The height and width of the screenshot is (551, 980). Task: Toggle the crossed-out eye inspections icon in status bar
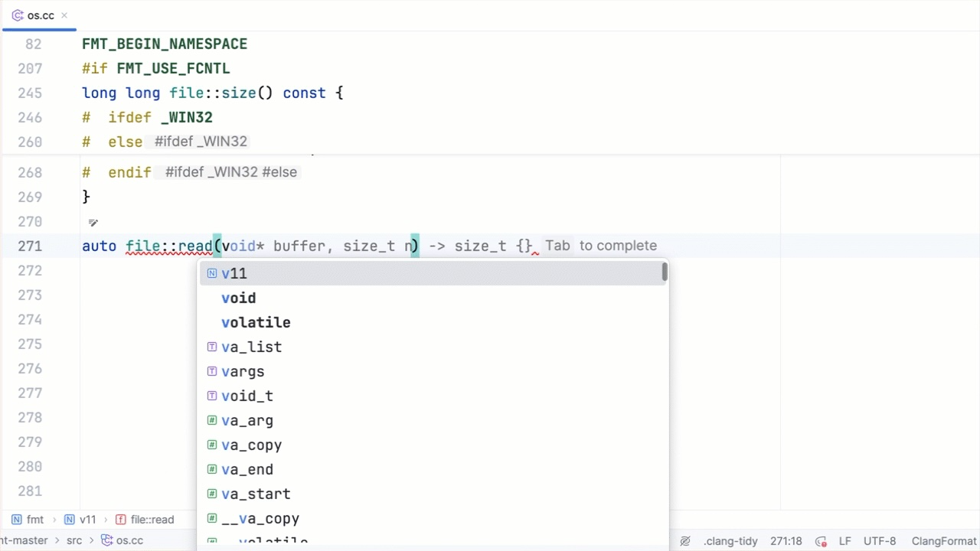pyautogui.click(x=685, y=541)
